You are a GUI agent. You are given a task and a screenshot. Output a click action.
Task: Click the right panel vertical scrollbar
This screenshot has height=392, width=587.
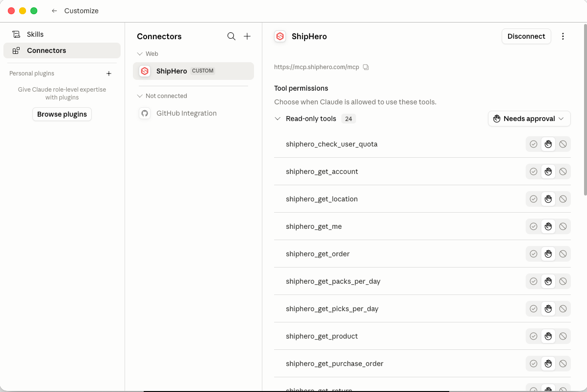point(585,110)
